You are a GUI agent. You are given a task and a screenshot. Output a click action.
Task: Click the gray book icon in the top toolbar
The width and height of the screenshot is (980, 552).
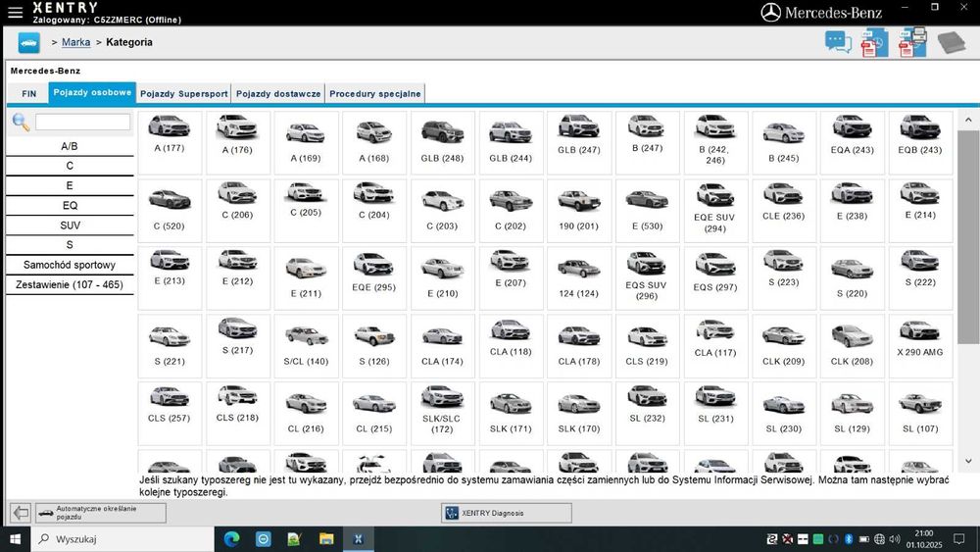click(951, 43)
